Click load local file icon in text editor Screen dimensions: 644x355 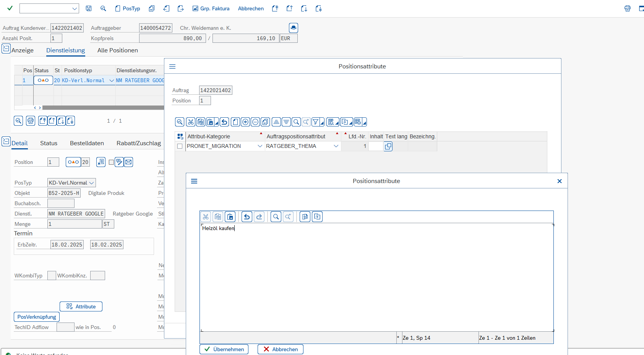point(305,217)
